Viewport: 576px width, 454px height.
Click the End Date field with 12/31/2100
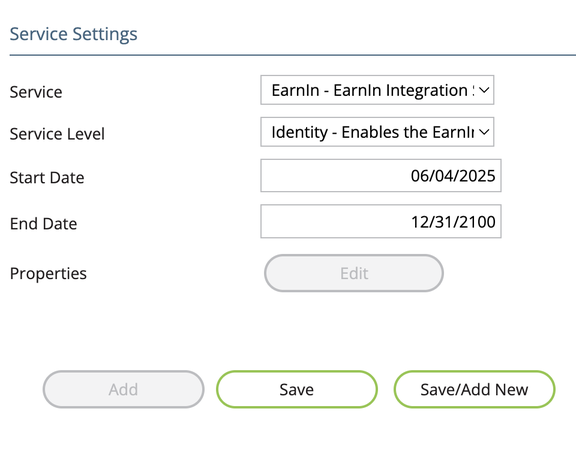point(381,221)
